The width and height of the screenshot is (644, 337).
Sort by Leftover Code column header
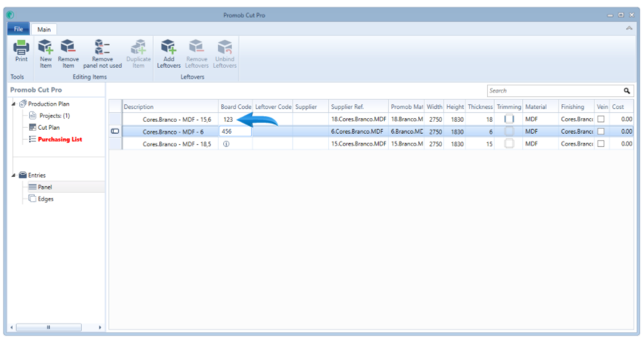coord(272,107)
